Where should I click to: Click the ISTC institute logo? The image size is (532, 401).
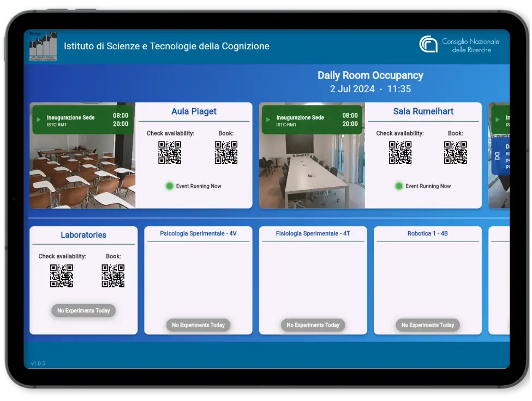click(x=43, y=47)
